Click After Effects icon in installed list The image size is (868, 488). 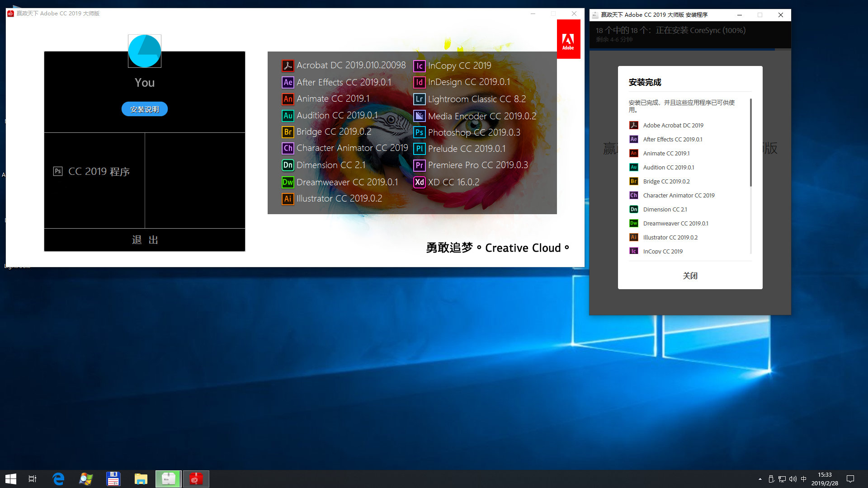[x=634, y=139]
